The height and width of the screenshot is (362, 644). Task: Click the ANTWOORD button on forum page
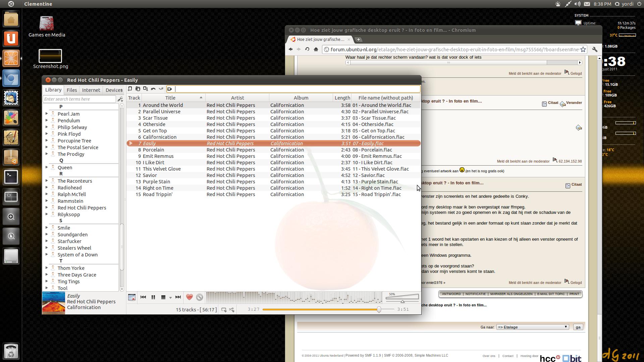[x=451, y=294]
